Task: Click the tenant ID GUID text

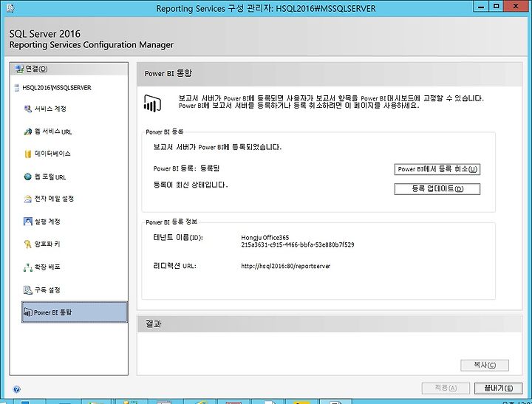Action: pyautogui.click(x=298, y=244)
